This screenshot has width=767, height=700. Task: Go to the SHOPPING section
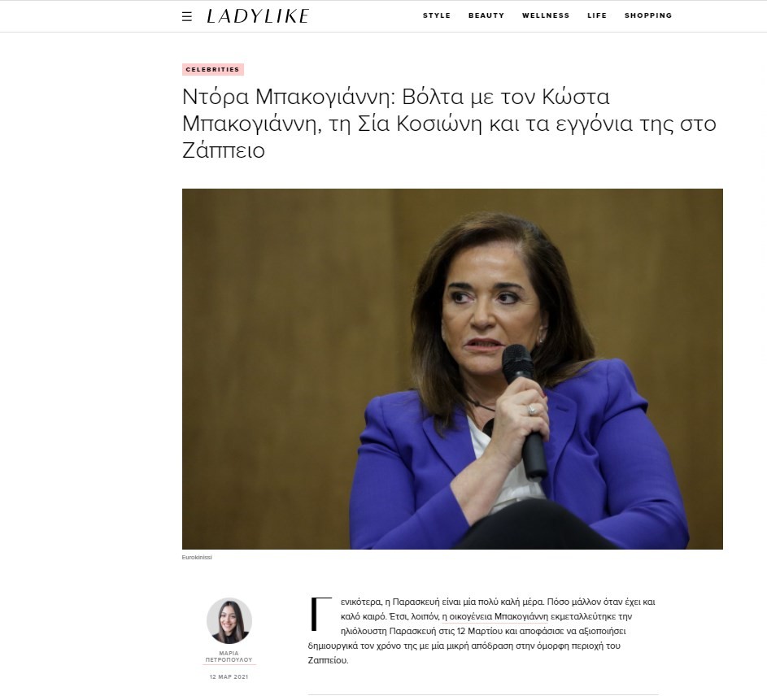tap(648, 15)
